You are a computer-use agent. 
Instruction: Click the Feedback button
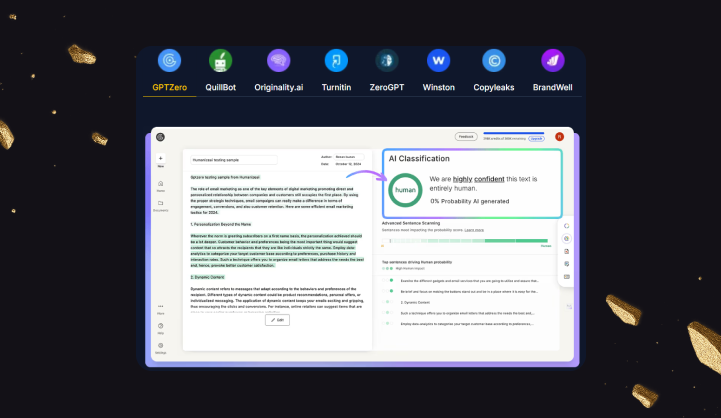pos(466,137)
